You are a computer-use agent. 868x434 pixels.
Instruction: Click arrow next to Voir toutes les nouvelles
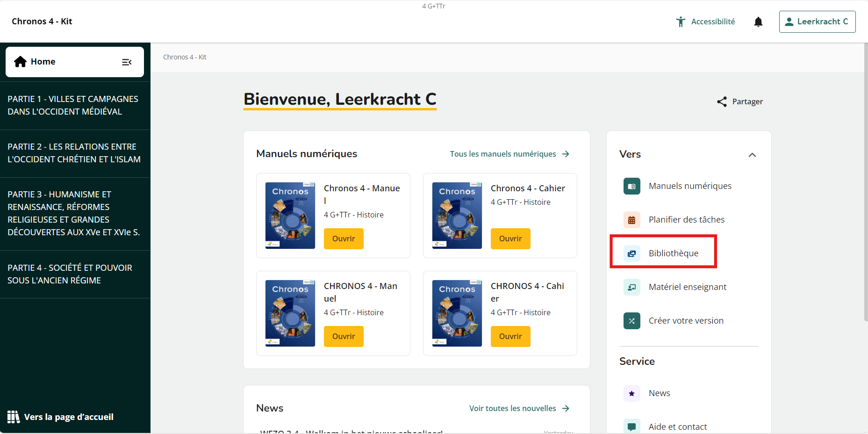[566, 408]
